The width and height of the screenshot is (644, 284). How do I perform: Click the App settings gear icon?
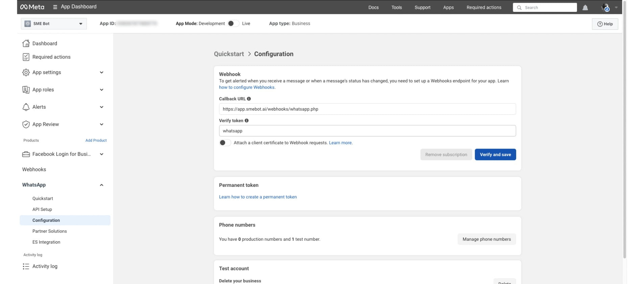(26, 72)
